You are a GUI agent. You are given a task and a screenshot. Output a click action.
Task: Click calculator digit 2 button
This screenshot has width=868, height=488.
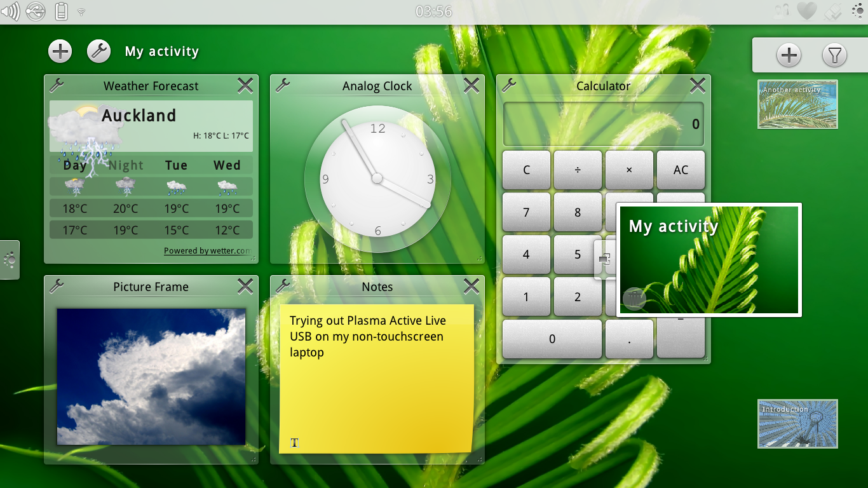click(x=578, y=297)
